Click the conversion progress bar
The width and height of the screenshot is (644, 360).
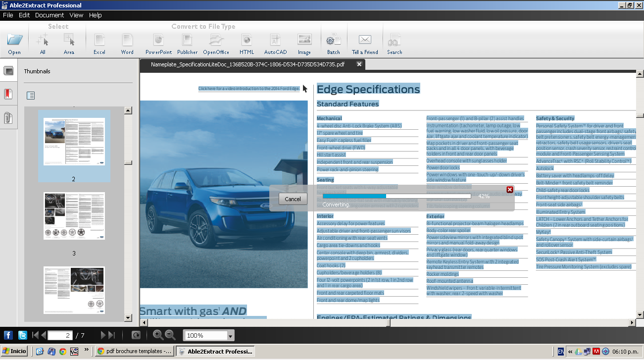click(x=396, y=196)
